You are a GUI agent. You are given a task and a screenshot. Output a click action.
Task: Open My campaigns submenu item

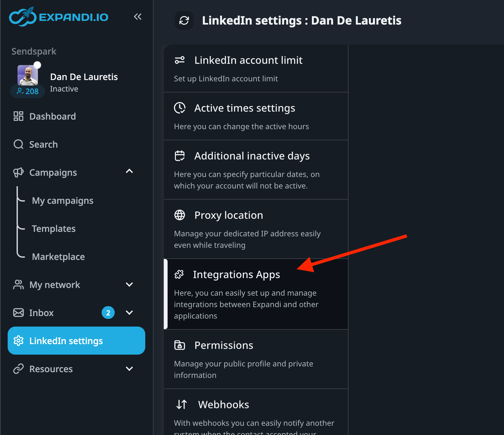pos(63,201)
